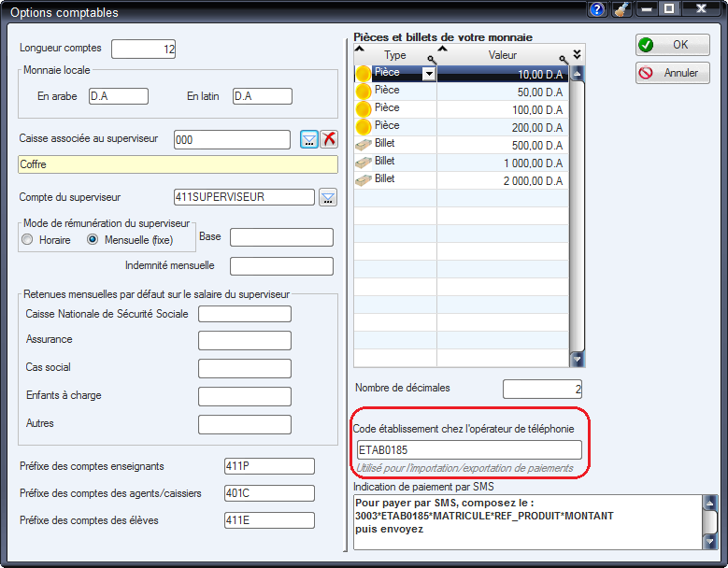Viewport: 728px width, 568px height.
Task: Select the Mensuelle (fixe) radio option
Action: pyautogui.click(x=93, y=240)
